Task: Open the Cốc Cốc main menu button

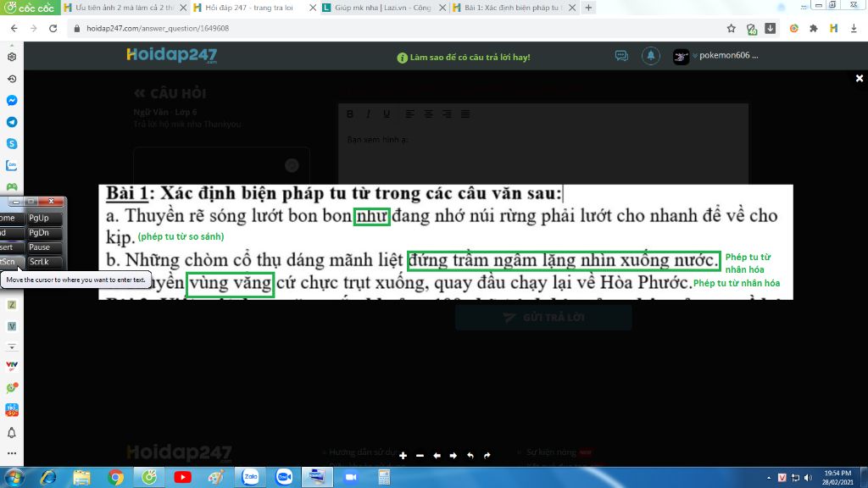Action: [x=31, y=8]
